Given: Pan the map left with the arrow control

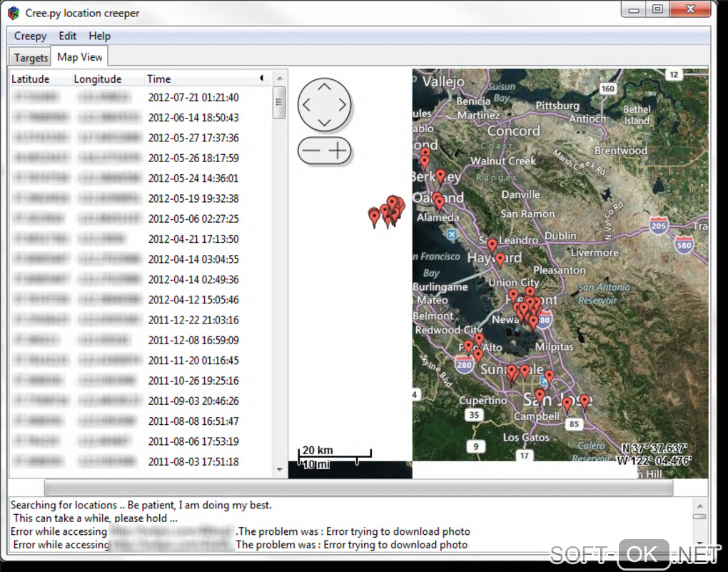Looking at the screenshot, I should (306, 104).
